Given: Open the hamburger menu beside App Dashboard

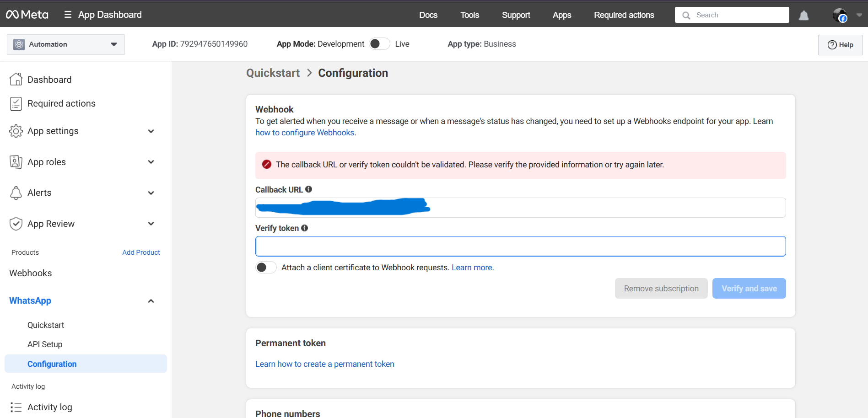Looking at the screenshot, I should [68, 15].
